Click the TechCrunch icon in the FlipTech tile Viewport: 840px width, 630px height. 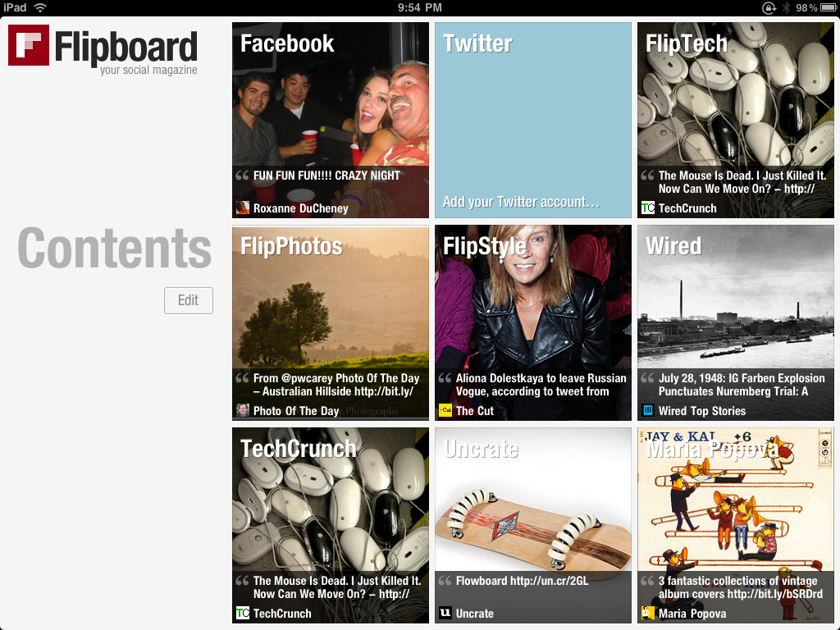pos(648,208)
